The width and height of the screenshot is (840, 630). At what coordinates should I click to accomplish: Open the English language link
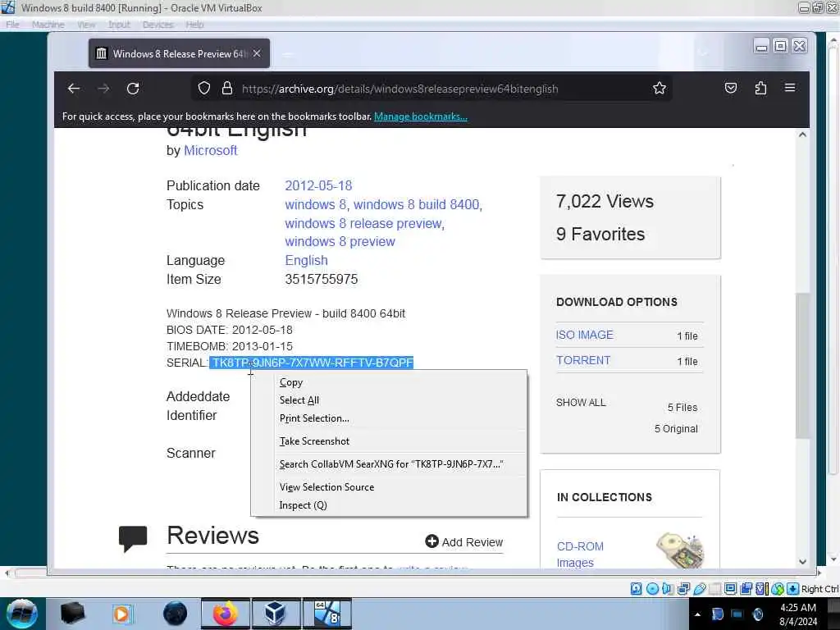[x=307, y=260]
